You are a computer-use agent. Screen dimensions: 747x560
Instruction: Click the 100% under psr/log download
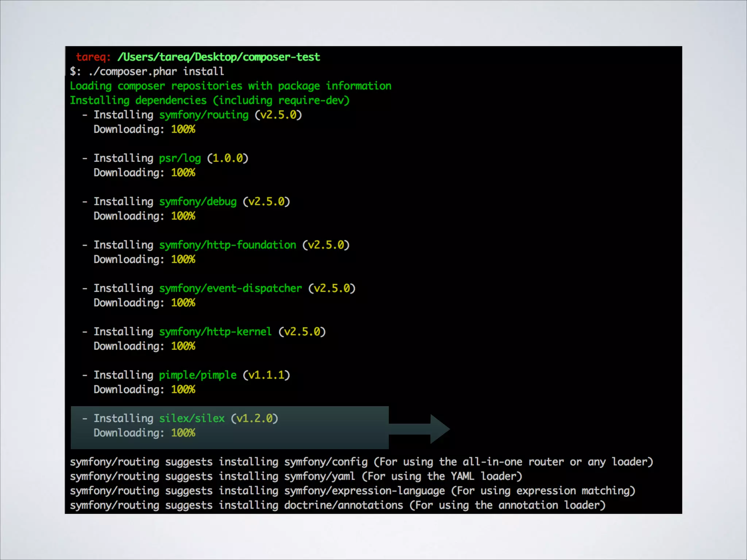click(x=183, y=173)
